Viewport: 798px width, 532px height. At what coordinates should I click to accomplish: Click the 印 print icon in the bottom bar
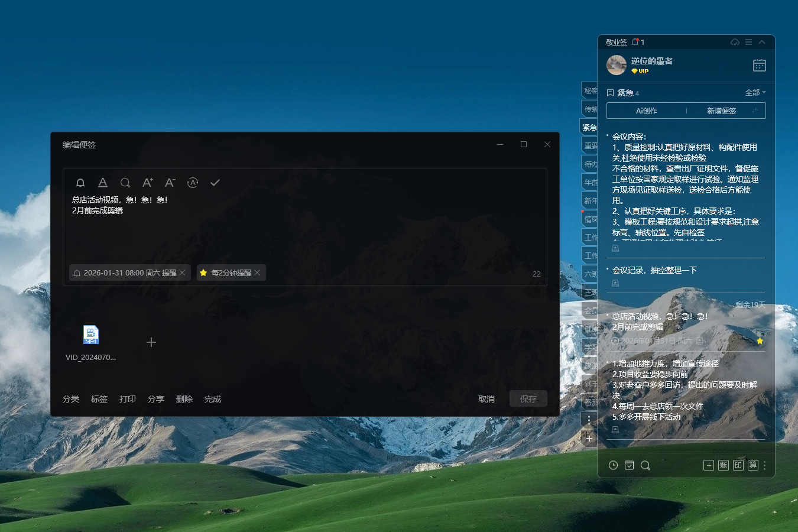738,465
